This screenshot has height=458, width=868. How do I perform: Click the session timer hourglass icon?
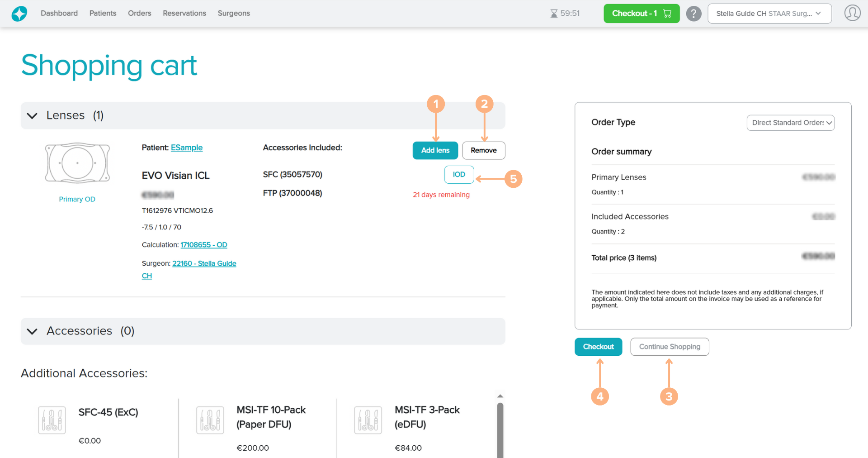click(554, 14)
